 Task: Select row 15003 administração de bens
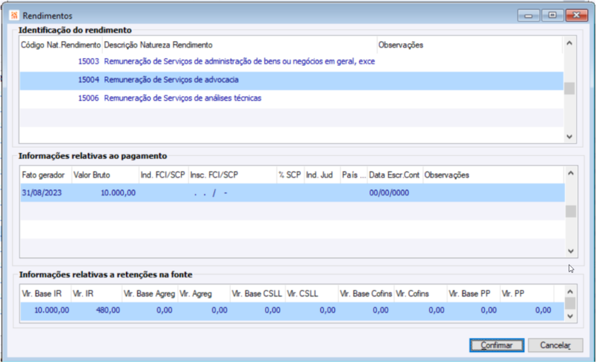pyautogui.click(x=292, y=61)
